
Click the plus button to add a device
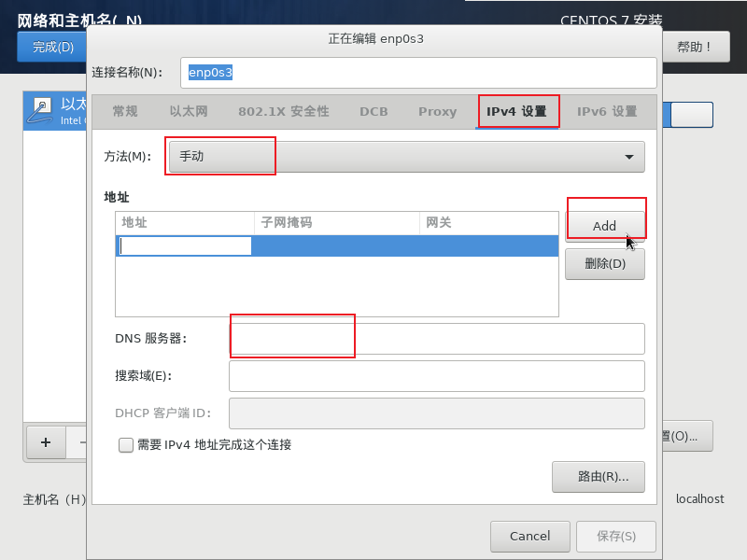[x=46, y=442]
